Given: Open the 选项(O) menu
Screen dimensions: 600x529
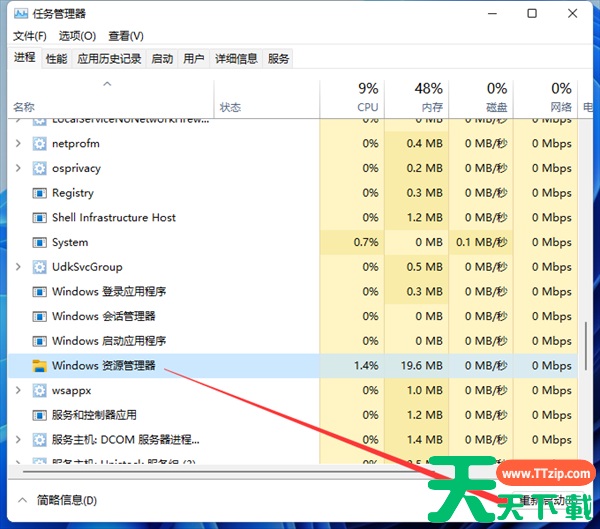Looking at the screenshot, I should point(77,36).
